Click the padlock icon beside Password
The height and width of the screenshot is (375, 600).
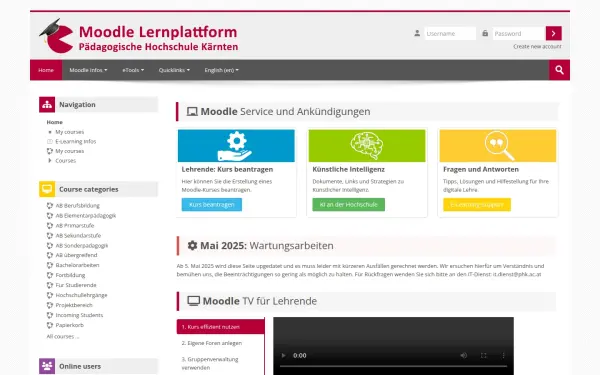tap(485, 33)
